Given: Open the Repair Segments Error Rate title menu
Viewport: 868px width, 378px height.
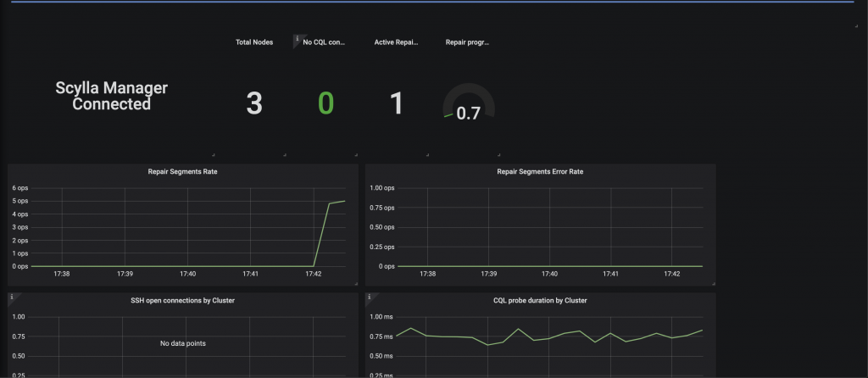Looking at the screenshot, I should tap(540, 171).
